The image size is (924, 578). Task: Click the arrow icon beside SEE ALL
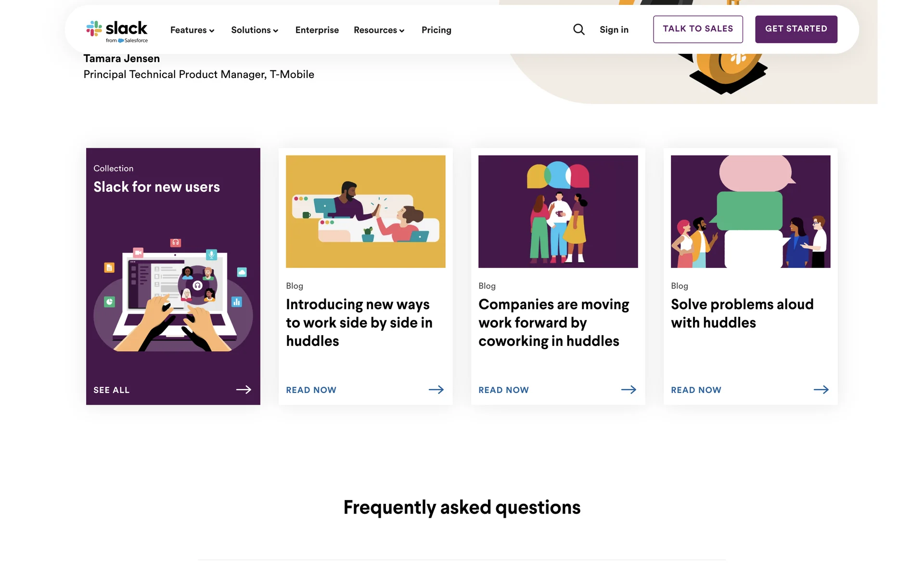click(244, 390)
